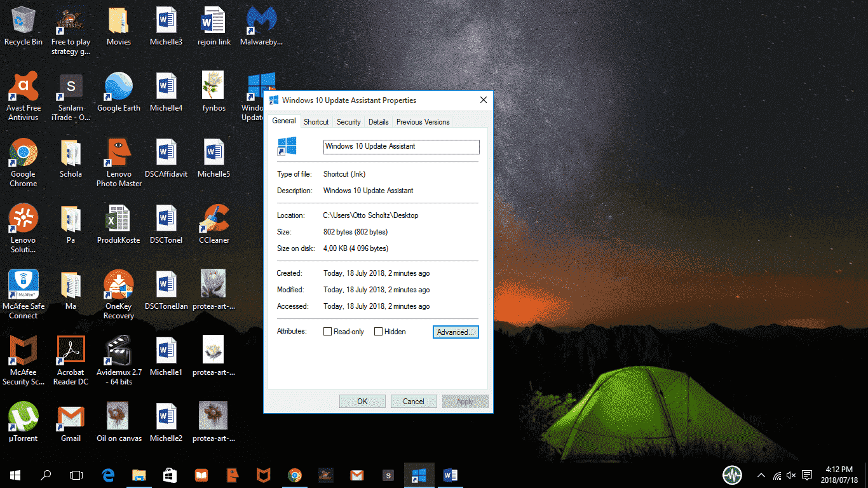Select the Avidemux 2.7 desktop shortcut
Image resolution: width=868 pixels, height=488 pixels.
point(119,361)
